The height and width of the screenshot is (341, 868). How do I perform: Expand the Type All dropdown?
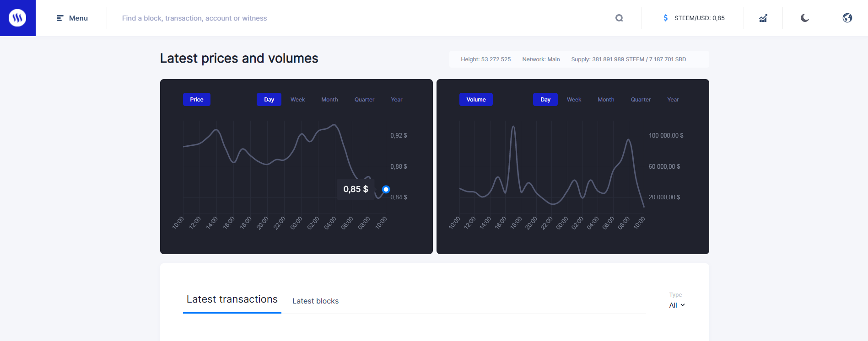click(x=677, y=305)
